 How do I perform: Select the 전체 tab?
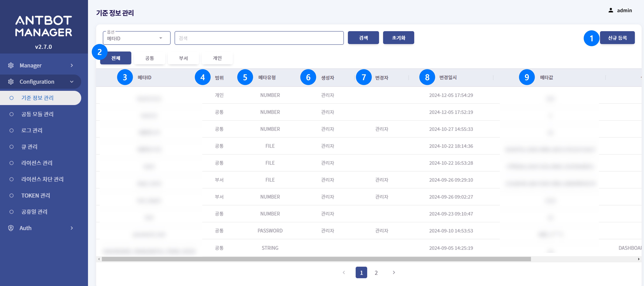(x=116, y=58)
